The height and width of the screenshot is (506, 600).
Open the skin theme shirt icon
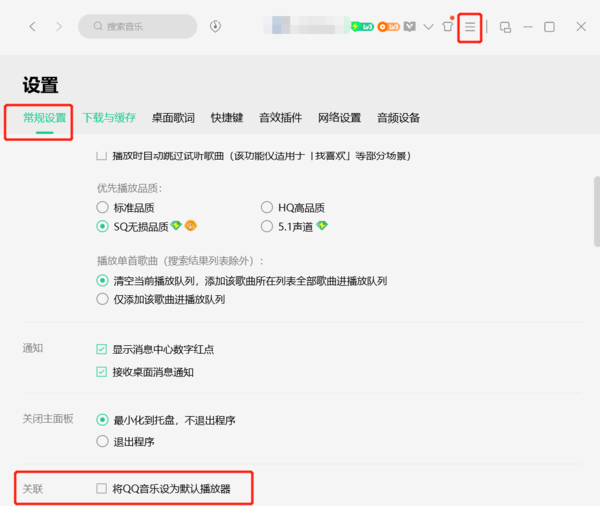click(x=448, y=26)
